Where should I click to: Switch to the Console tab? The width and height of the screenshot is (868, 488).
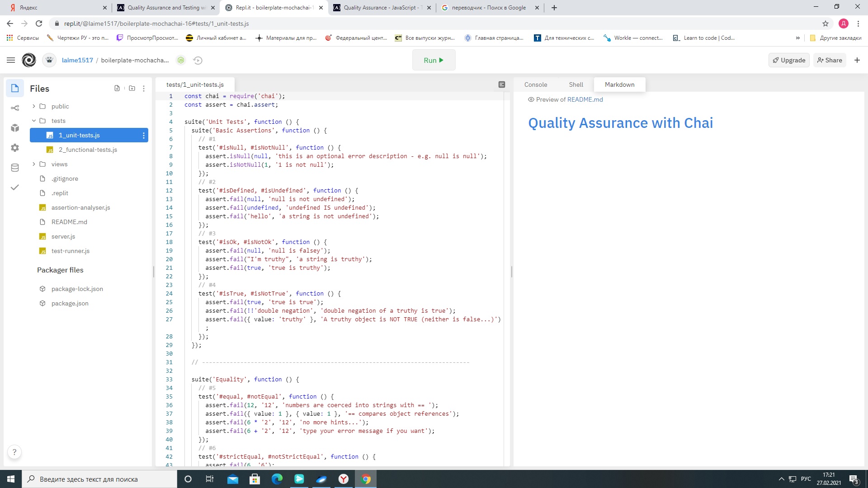coord(535,84)
